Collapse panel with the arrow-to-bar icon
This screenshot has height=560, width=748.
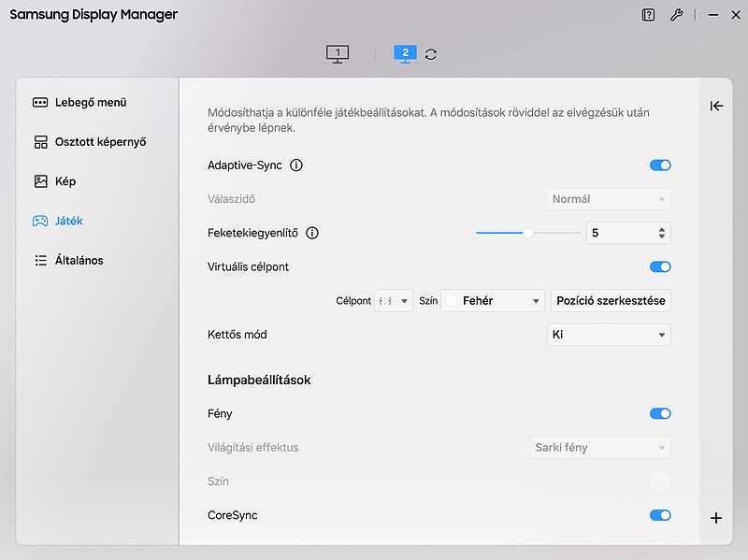716,106
